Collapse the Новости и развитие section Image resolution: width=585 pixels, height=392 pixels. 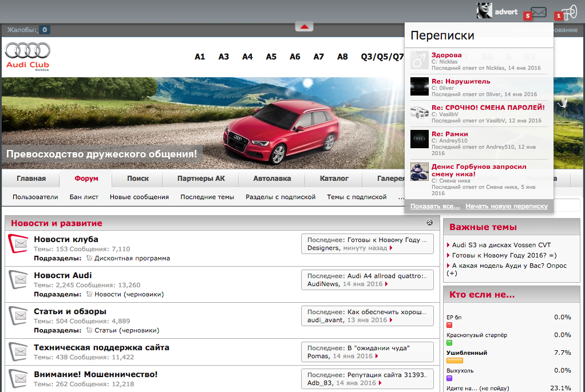coord(429,222)
